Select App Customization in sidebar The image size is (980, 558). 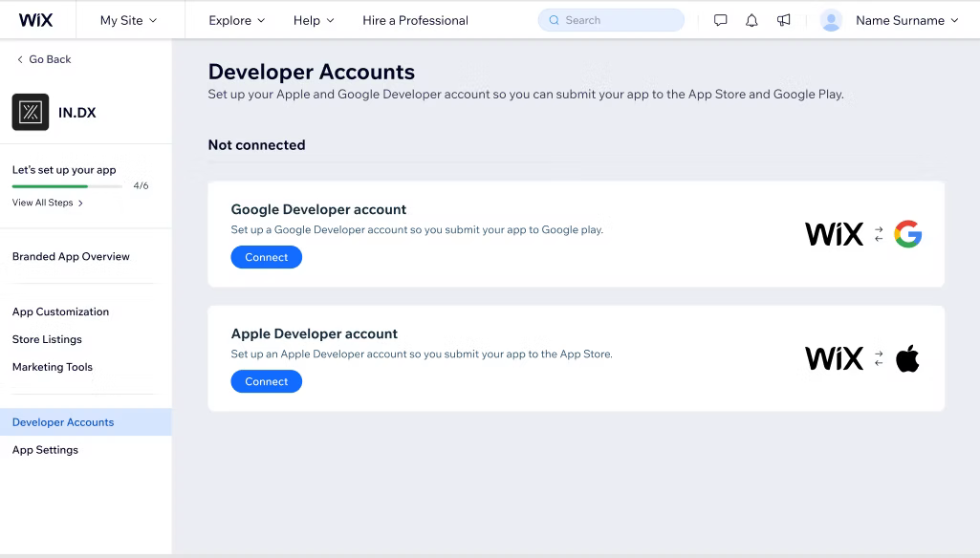60,311
